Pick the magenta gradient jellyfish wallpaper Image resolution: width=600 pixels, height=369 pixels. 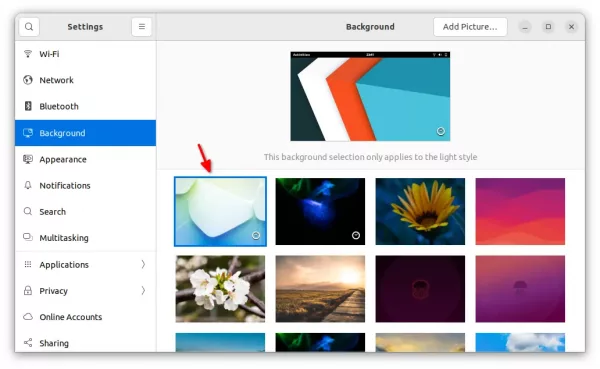520,289
